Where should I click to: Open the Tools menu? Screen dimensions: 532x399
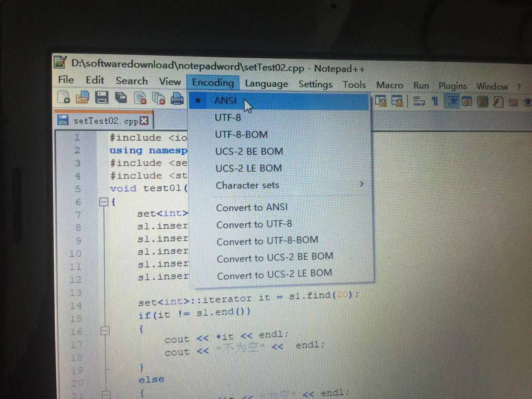click(x=354, y=85)
